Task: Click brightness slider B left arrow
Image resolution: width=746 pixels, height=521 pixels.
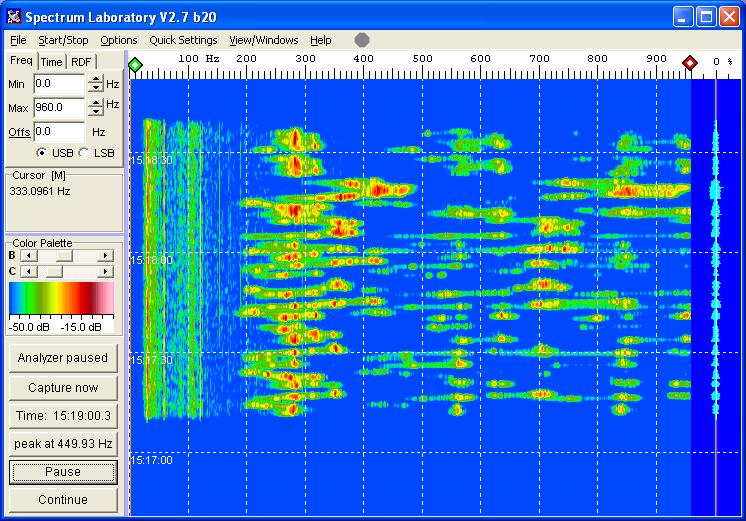Action: (29, 256)
